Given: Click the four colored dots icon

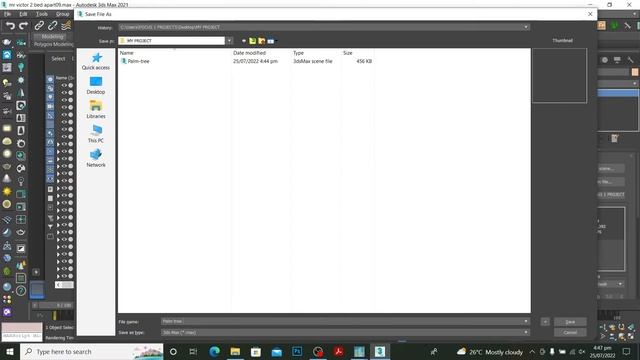Looking at the screenshot, I should 7,300.
